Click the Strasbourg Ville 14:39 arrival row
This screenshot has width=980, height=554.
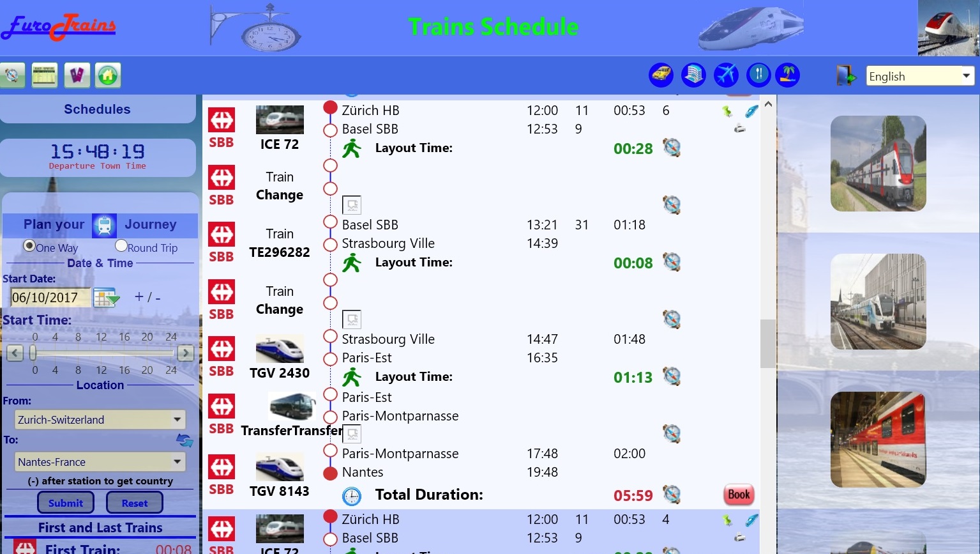(449, 243)
